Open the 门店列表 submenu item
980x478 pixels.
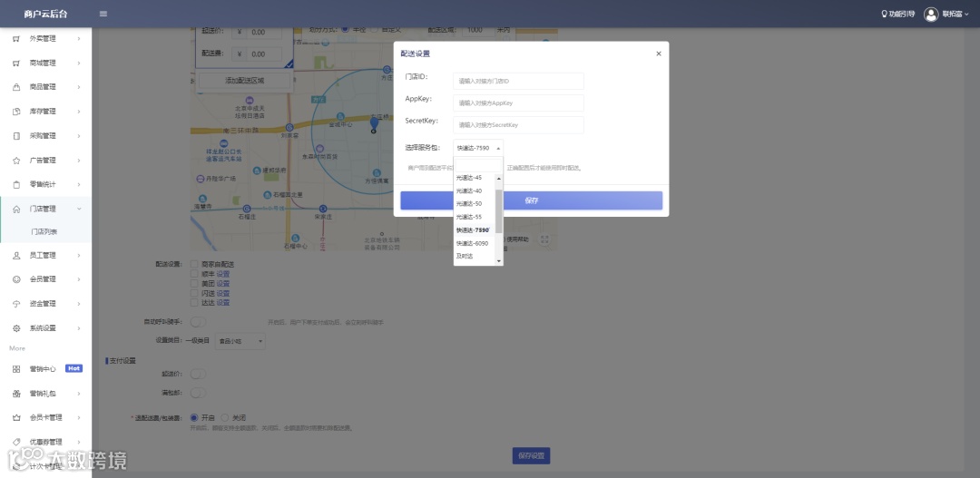click(44, 232)
